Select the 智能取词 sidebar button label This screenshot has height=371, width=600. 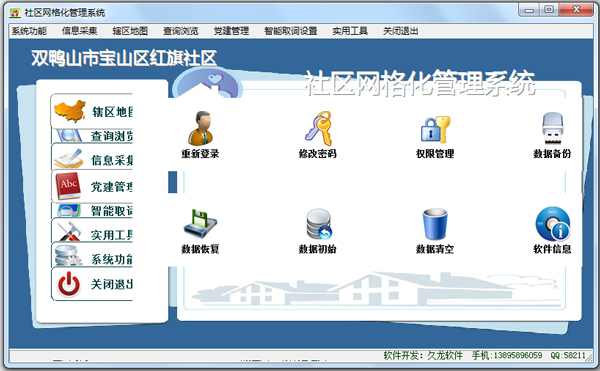[112, 211]
